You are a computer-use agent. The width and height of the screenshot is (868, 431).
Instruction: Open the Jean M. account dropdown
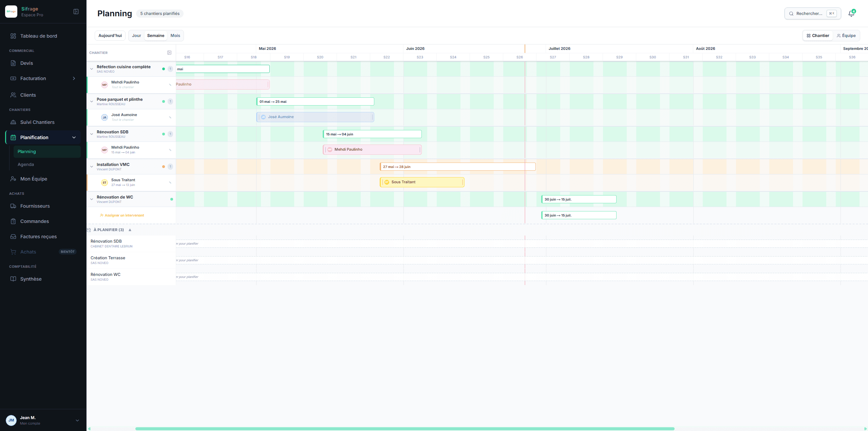click(77, 420)
